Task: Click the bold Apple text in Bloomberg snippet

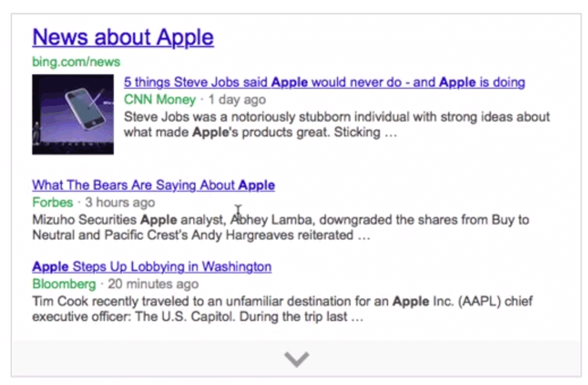Action: [x=410, y=301]
